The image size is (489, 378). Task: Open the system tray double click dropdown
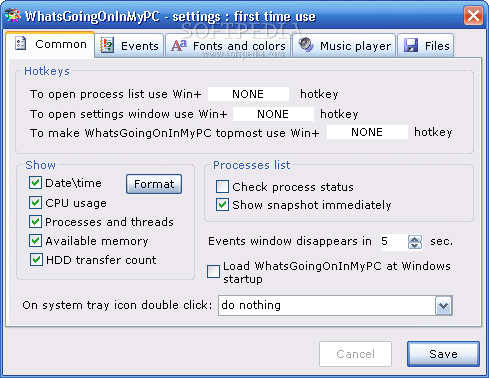click(x=444, y=305)
